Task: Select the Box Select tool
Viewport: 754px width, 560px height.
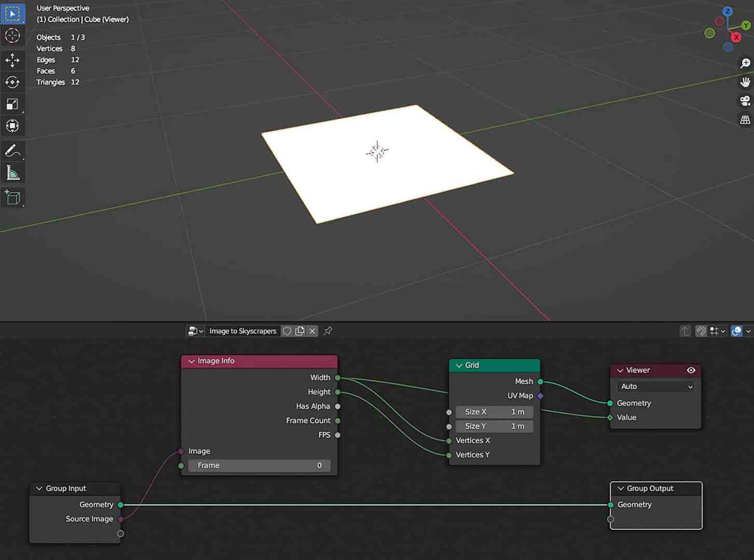Action: tap(13, 13)
